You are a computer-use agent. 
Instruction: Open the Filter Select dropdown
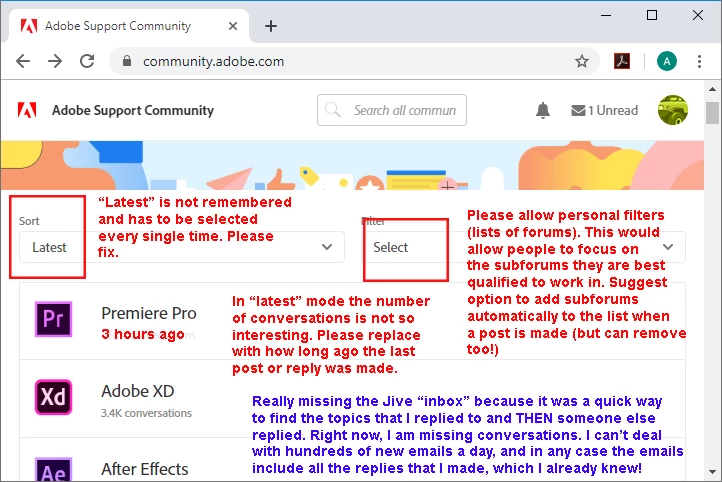click(524, 247)
